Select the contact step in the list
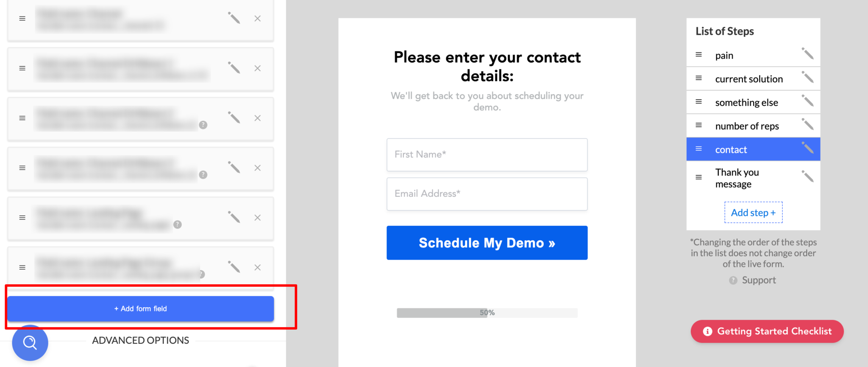Screen dimensions: 868x367 731,150
